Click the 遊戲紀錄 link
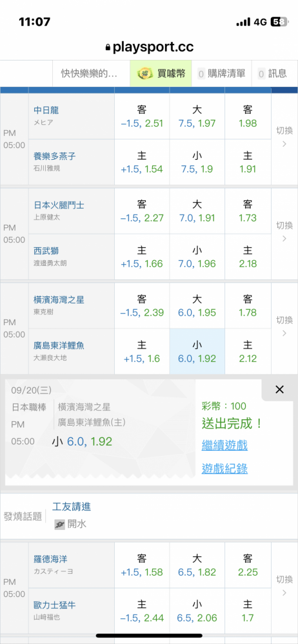298x644 pixels. point(224,469)
